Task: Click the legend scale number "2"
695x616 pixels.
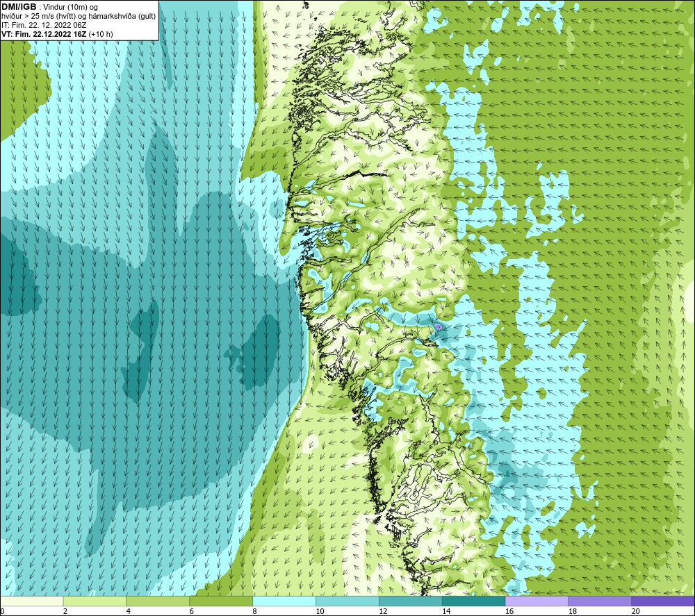Action: tap(65, 611)
